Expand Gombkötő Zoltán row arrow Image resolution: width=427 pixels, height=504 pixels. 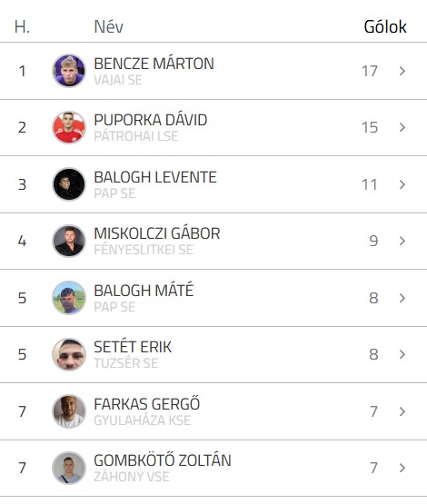[402, 468]
